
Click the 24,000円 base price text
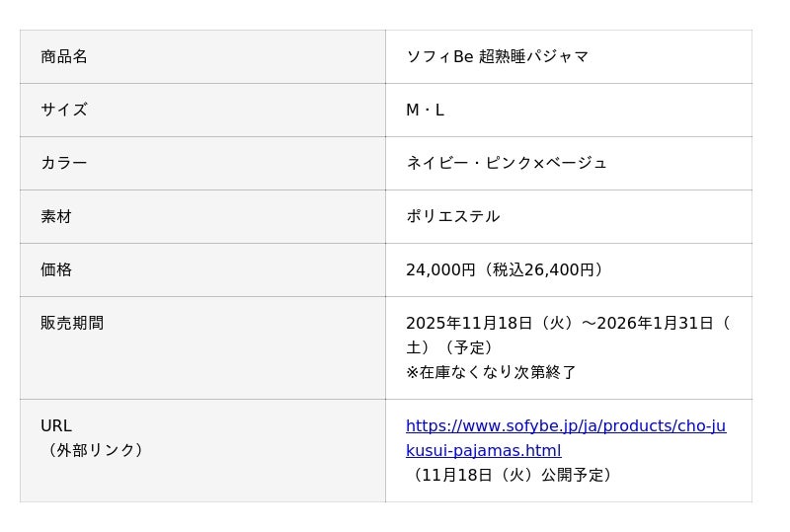pos(440,269)
